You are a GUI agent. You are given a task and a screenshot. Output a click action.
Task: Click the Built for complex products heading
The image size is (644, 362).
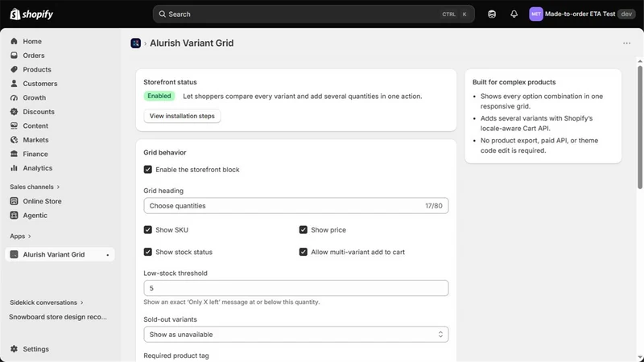[514, 82]
